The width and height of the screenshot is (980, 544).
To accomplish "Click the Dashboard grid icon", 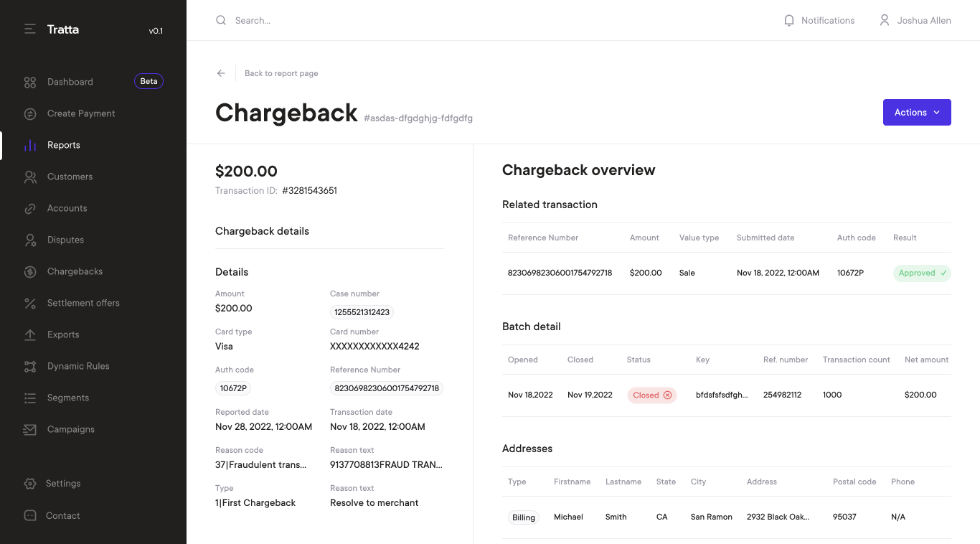I will 30,82.
